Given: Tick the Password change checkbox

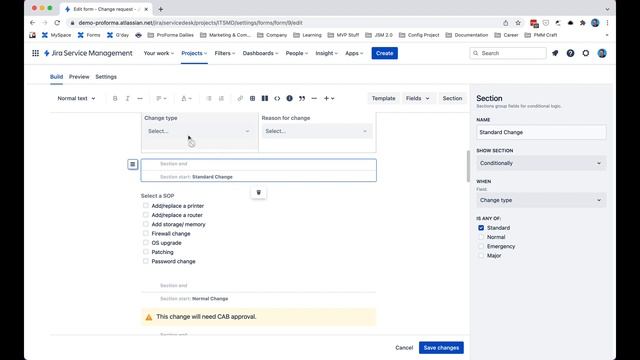Looking at the screenshot, I should click(x=146, y=261).
